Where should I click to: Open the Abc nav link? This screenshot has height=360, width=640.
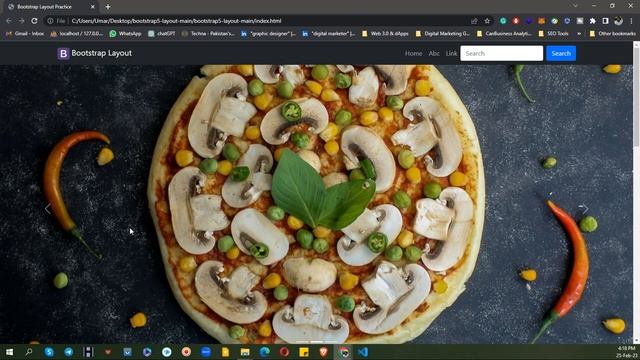click(x=434, y=53)
